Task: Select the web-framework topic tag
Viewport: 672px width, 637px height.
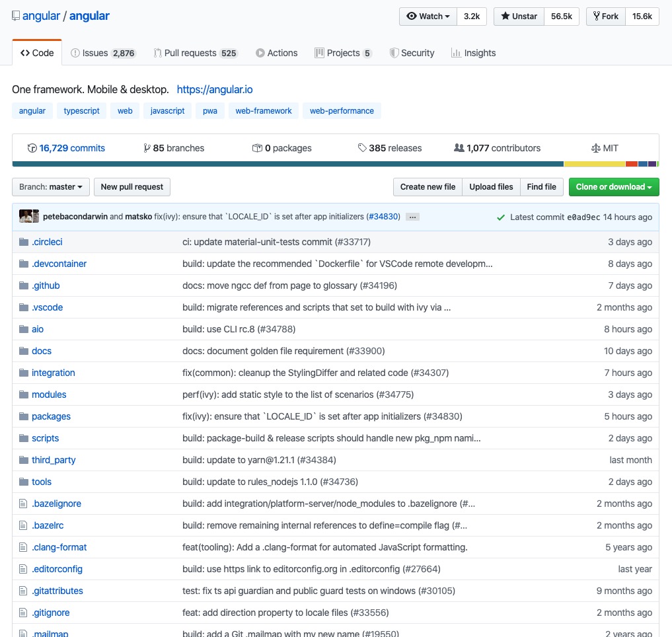Action: tap(264, 110)
